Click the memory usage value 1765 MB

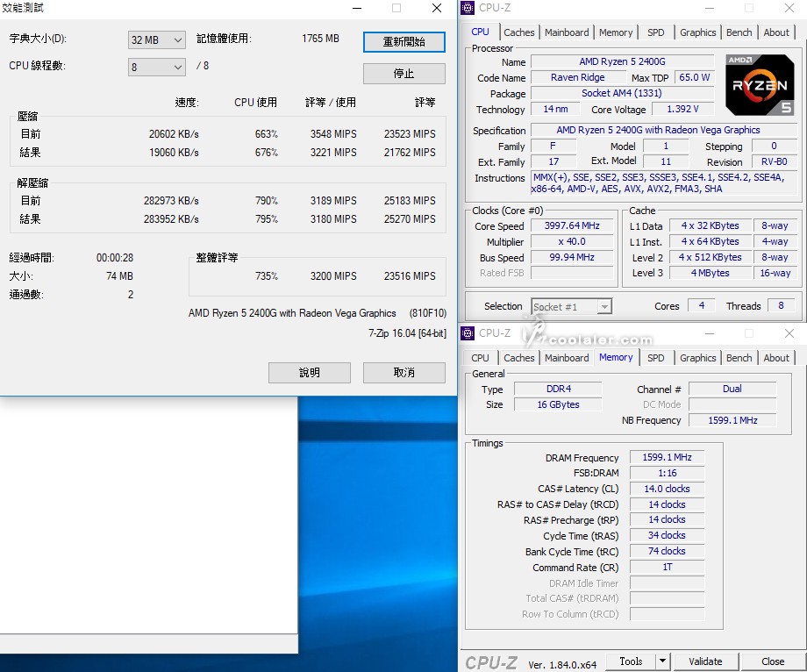(320, 39)
